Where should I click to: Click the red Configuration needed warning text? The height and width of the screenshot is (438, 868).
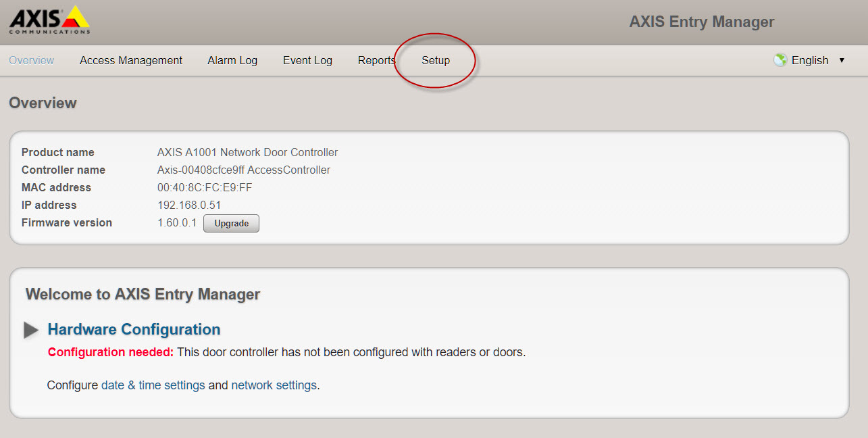click(x=111, y=352)
